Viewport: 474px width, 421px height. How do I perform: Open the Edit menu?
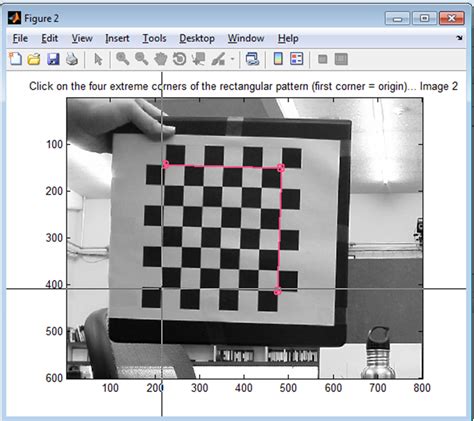point(49,39)
